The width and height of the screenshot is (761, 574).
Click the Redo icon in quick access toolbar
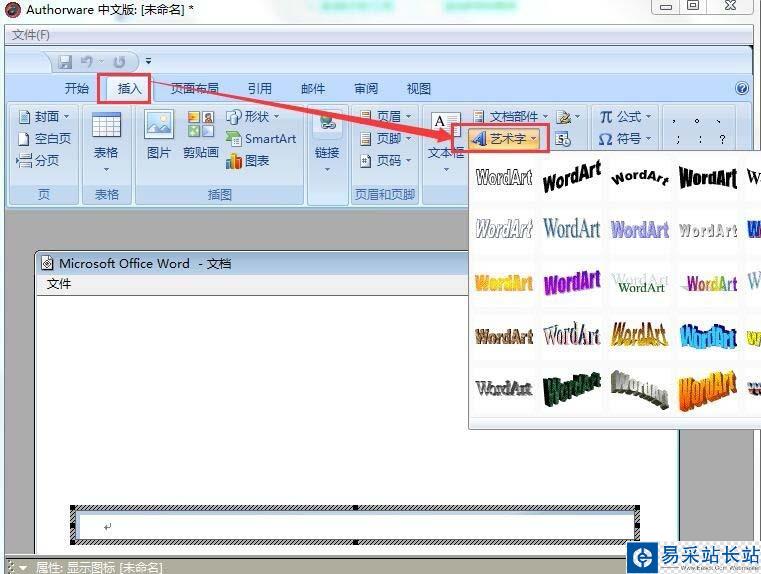(x=119, y=62)
